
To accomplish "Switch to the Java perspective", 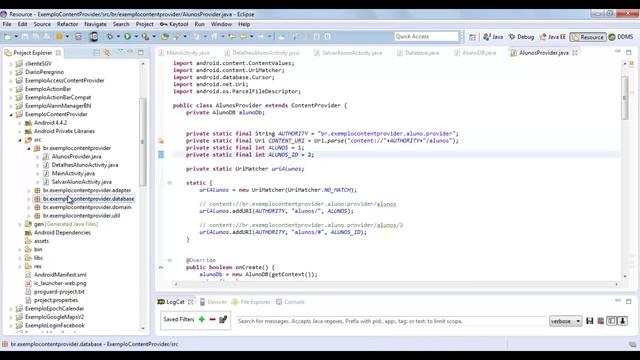I will click(x=493, y=37).
